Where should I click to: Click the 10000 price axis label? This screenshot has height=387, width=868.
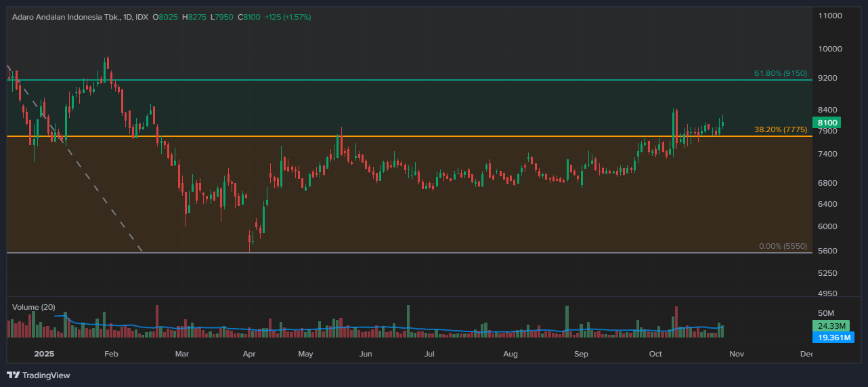coord(830,49)
